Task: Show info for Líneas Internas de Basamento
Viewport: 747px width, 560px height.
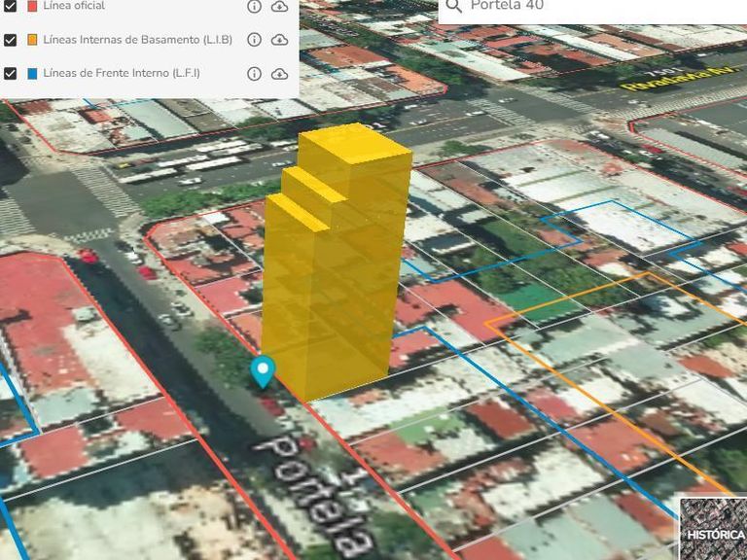Action: coord(255,40)
